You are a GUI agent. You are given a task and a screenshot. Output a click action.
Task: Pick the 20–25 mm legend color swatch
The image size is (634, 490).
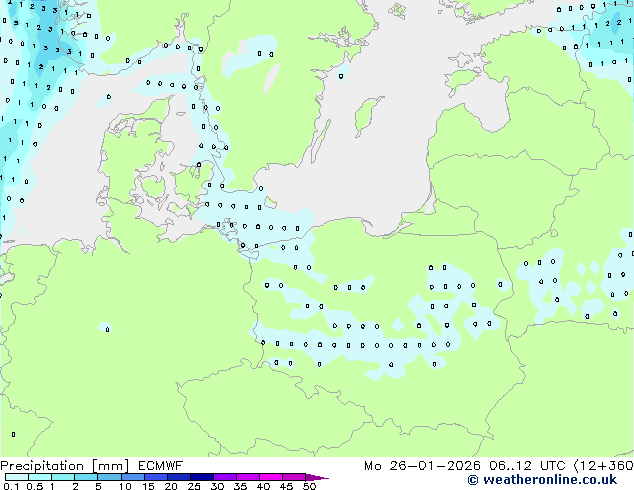click(x=178, y=477)
